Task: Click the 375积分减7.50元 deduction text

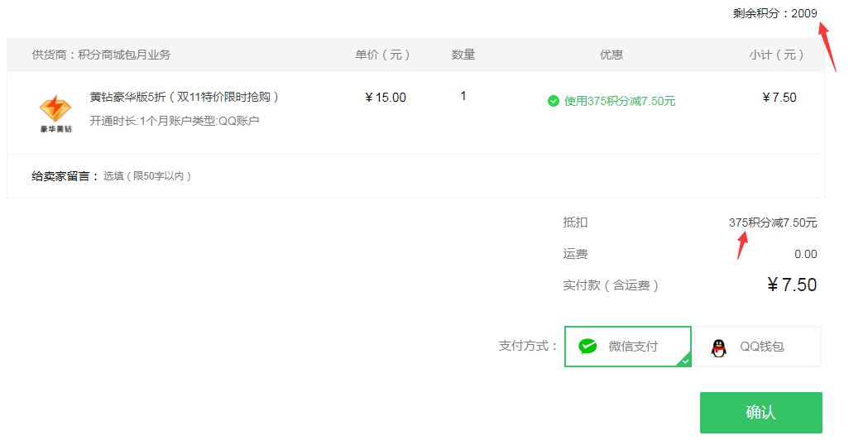Action: (x=773, y=223)
